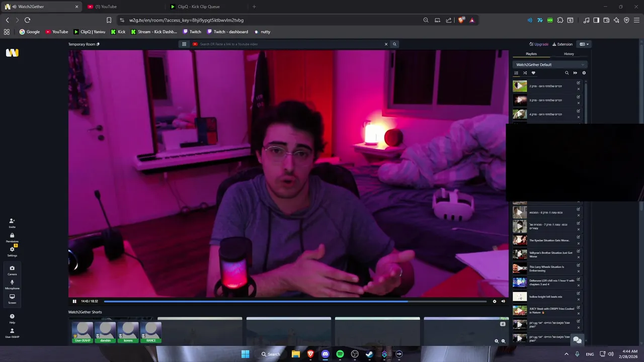
Task: Click the Upgrade link
Action: pos(539,44)
